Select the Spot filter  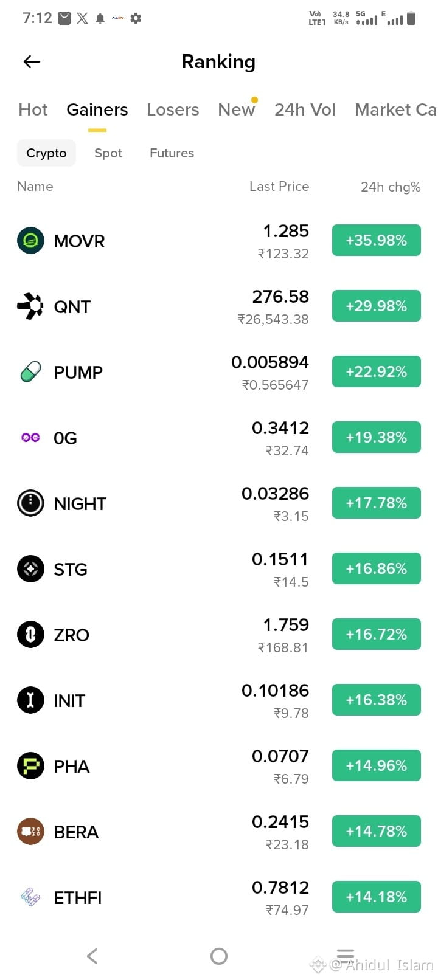[108, 153]
